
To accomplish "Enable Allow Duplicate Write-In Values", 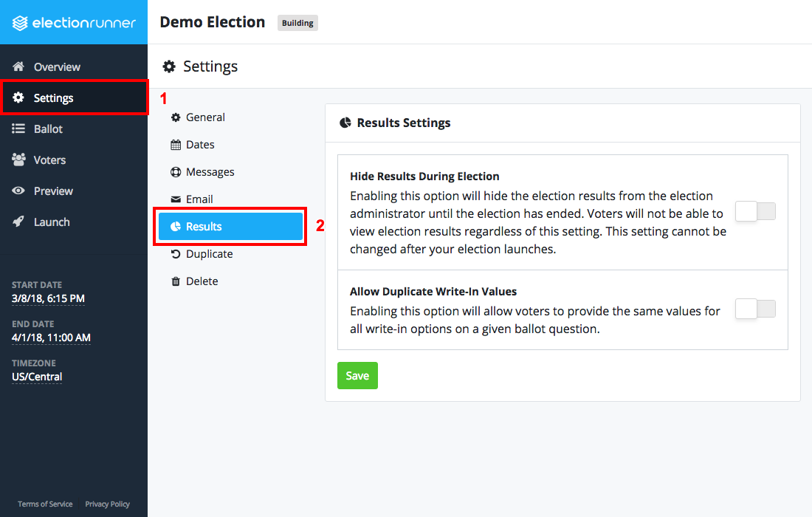I will tap(755, 309).
